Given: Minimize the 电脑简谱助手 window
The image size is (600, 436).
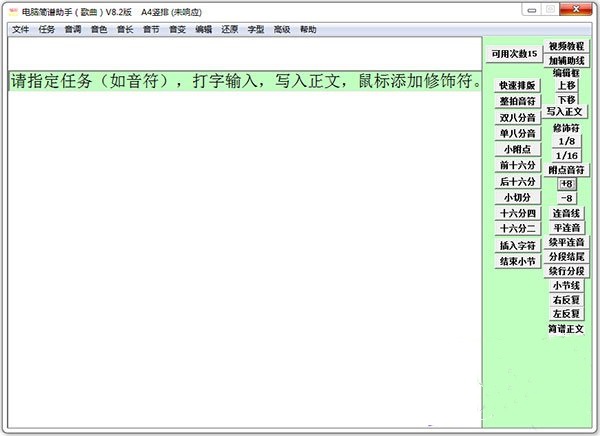Looking at the screenshot, I should (532, 10).
